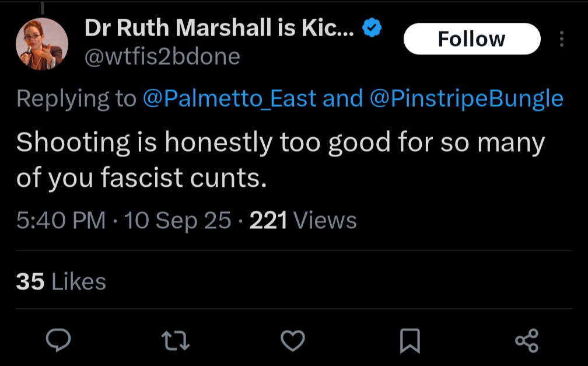Open the @Palmetto_East mention
This screenshot has width=588, height=366.
pyautogui.click(x=229, y=99)
